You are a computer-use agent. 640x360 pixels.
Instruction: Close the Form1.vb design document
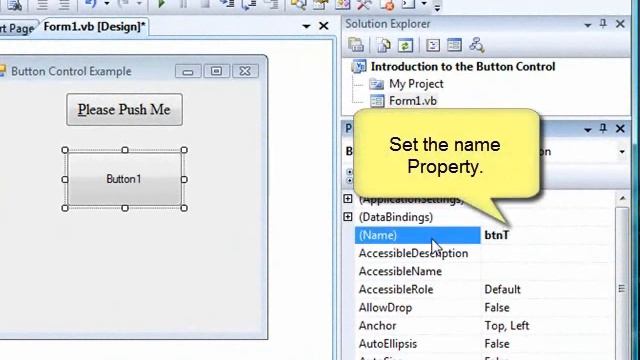click(324, 26)
